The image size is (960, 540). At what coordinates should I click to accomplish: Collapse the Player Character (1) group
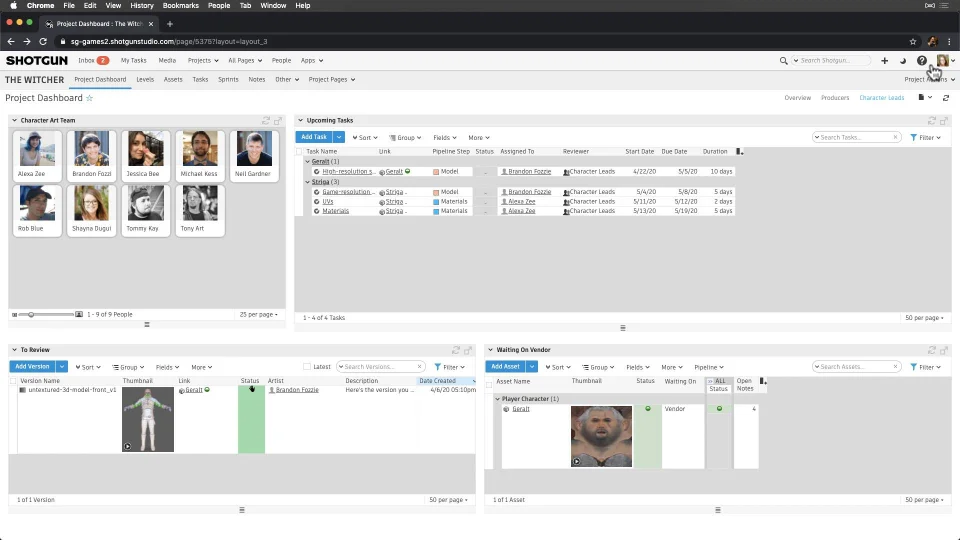tap(497, 399)
